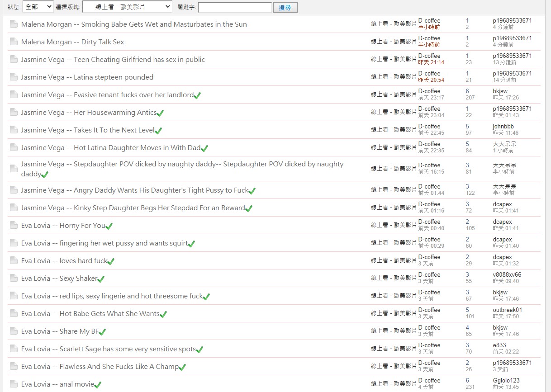Open the 選擇版塊 board dropdown
This screenshot has height=392, width=551.
[x=127, y=7]
